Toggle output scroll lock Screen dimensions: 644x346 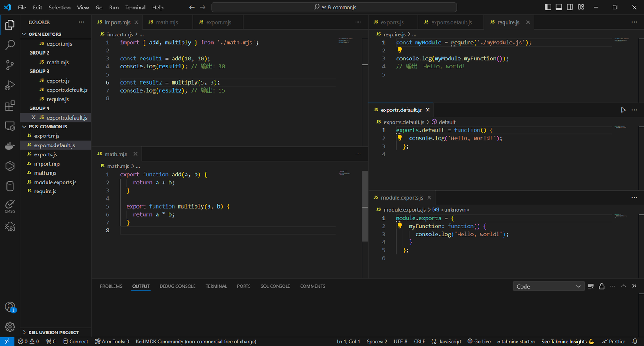pos(602,286)
